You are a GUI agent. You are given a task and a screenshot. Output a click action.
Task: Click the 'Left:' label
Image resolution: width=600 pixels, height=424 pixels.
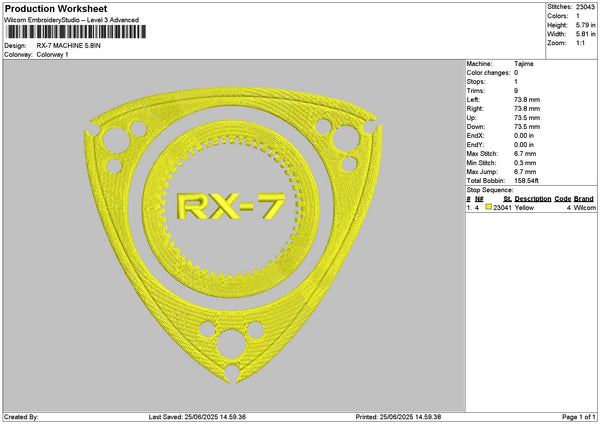(x=473, y=100)
